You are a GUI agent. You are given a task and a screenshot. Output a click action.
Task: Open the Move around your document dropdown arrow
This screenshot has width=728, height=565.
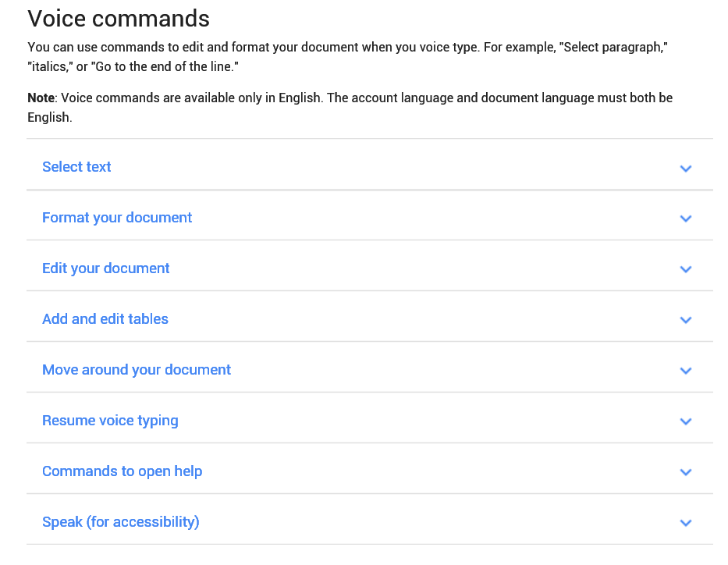pos(686,370)
